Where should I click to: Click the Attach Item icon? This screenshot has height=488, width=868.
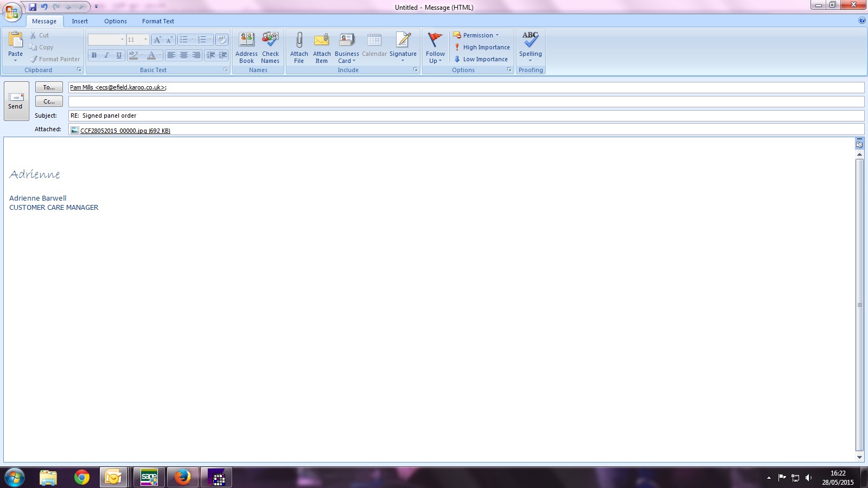[x=322, y=41]
